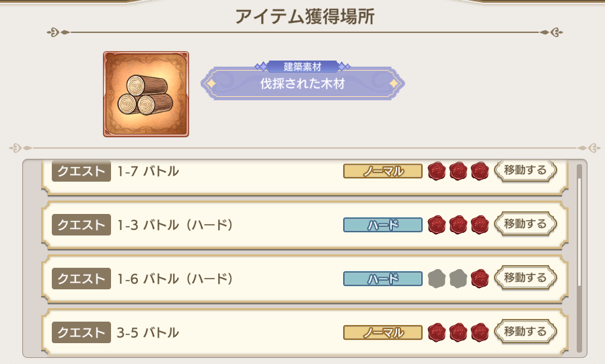
Task: Click the last red seal on 1-7 battle
Action: pyautogui.click(x=479, y=172)
